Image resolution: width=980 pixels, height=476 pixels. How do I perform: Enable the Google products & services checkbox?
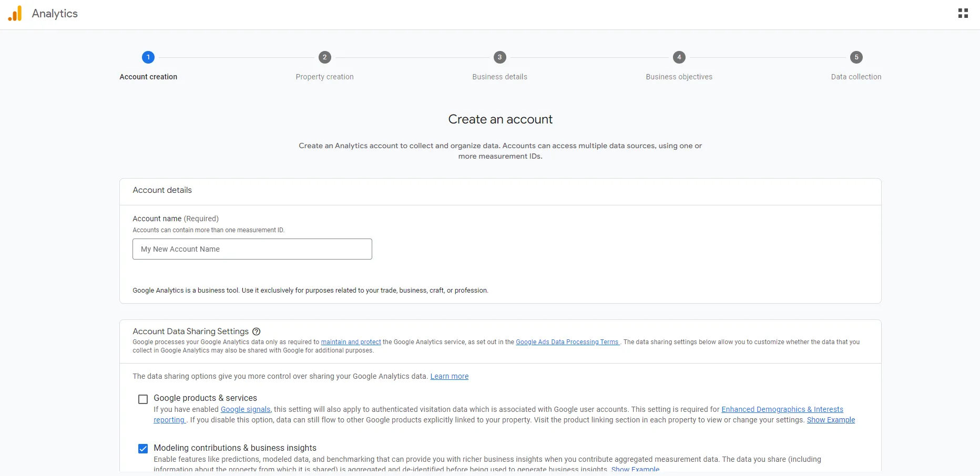[x=142, y=399]
